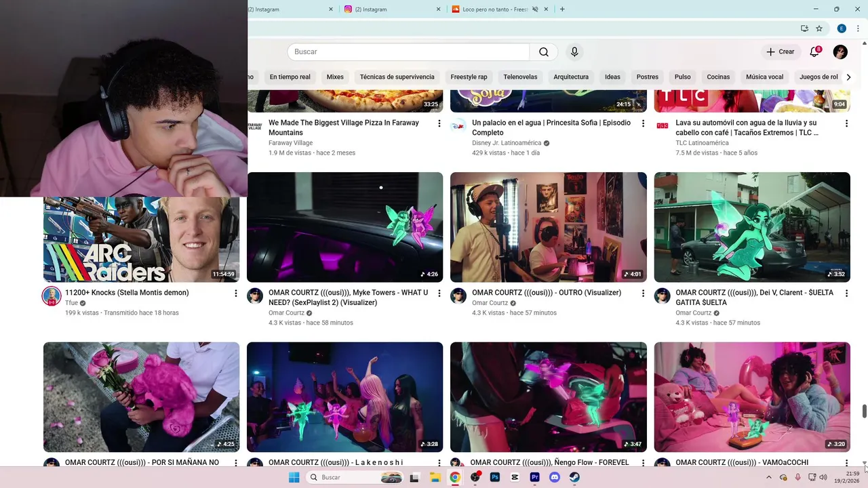
Task: Open Premiere Pro from the taskbar
Action: point(535,477)
